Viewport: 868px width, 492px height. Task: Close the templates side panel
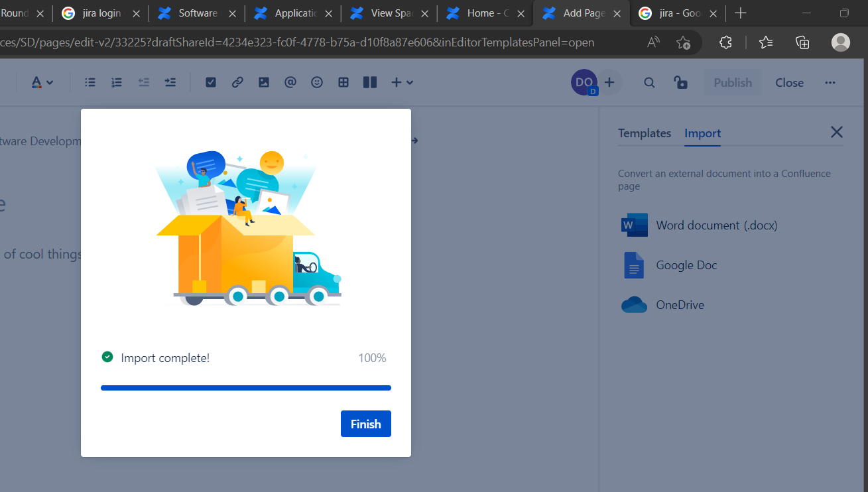coord(836,132)
